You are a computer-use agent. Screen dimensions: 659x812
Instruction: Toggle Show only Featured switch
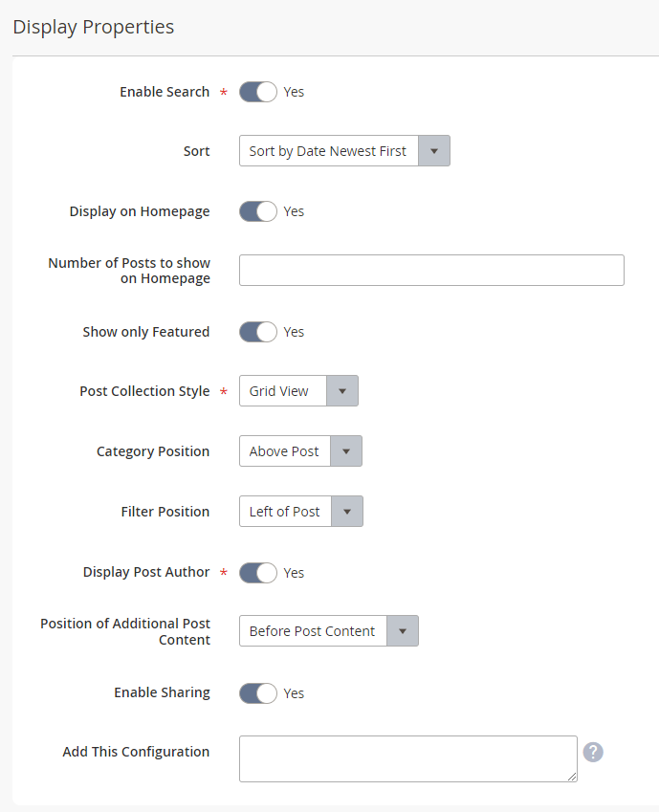tap(258, 332)
